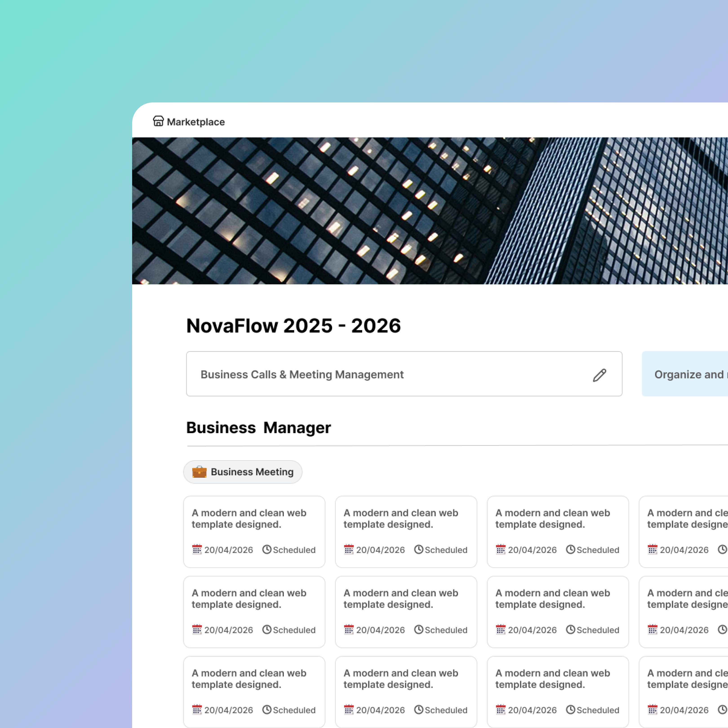This screenshot has width=728, height=728.
Task: Click the skyscraper banner image
Action: coord(430,211)
